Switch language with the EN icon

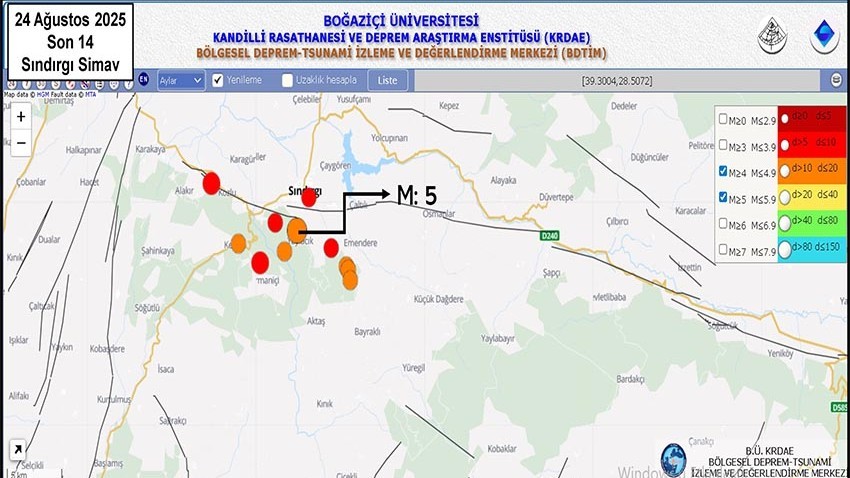143,80
